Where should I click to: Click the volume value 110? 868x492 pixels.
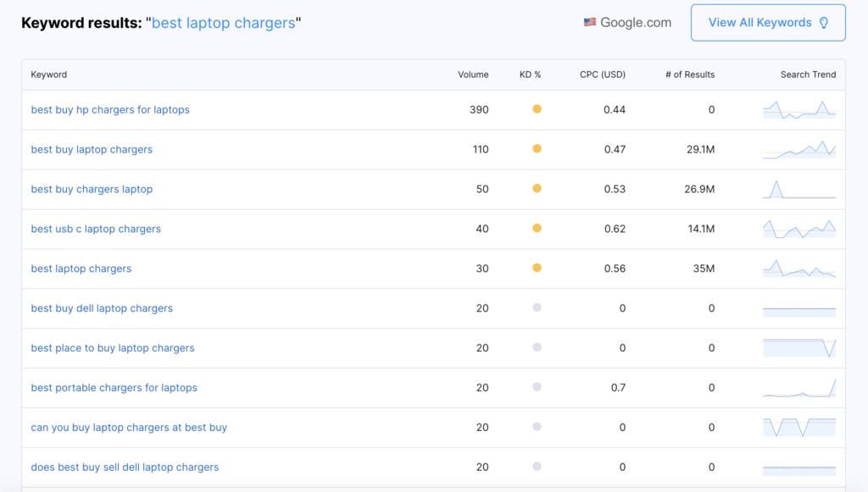(x=481, y=149)
